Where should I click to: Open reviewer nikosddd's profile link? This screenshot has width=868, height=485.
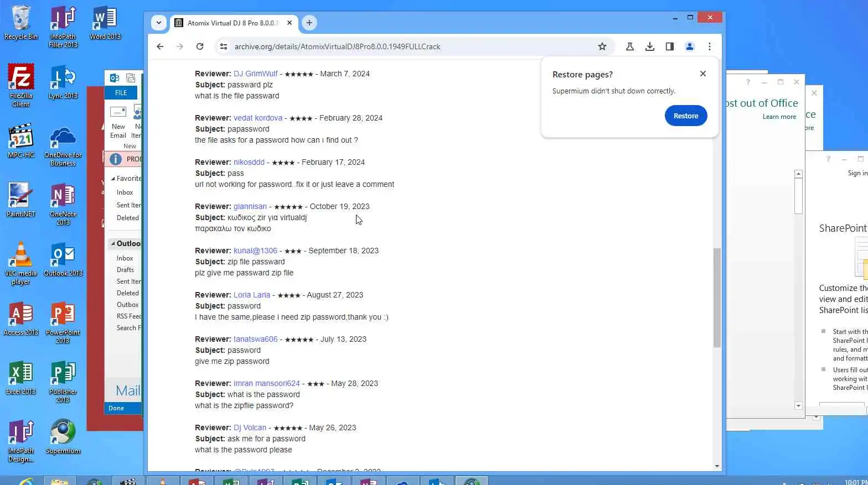tap(249, 162)
